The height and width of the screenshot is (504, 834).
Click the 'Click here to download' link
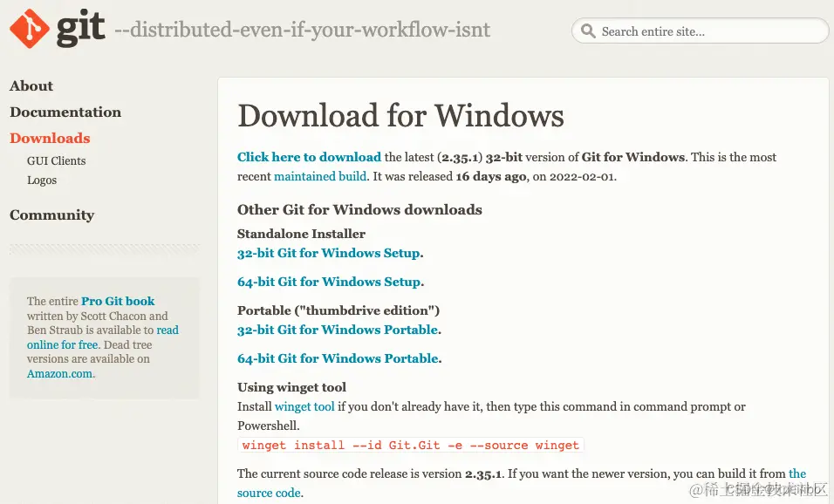309,157
